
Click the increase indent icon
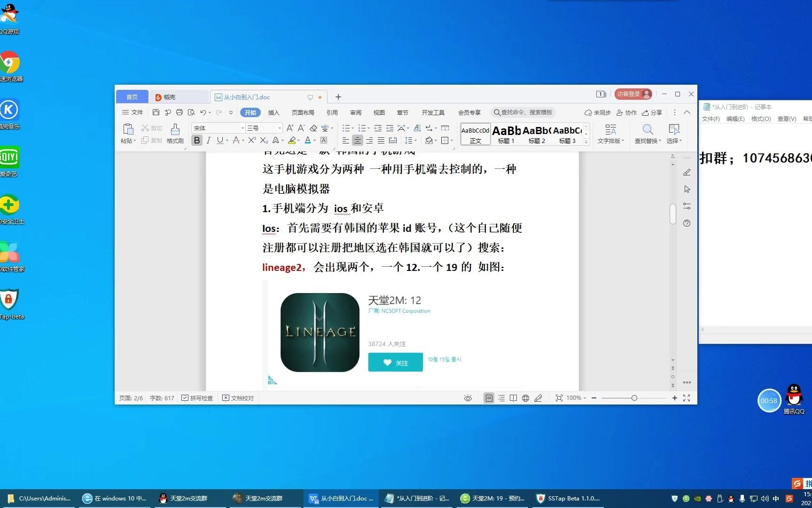point(390,128)
